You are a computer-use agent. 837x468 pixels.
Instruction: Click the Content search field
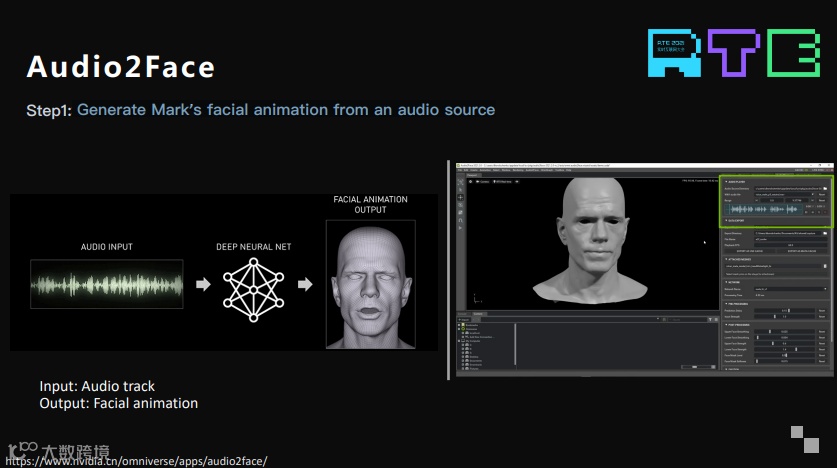(x=688, y=320)
